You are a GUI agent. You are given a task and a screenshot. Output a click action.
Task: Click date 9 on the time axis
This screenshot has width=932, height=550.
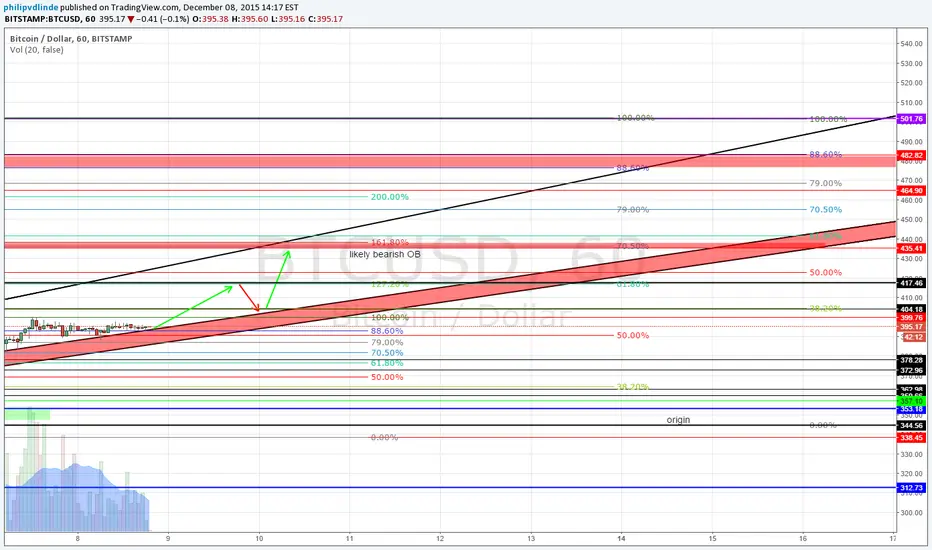168,539
